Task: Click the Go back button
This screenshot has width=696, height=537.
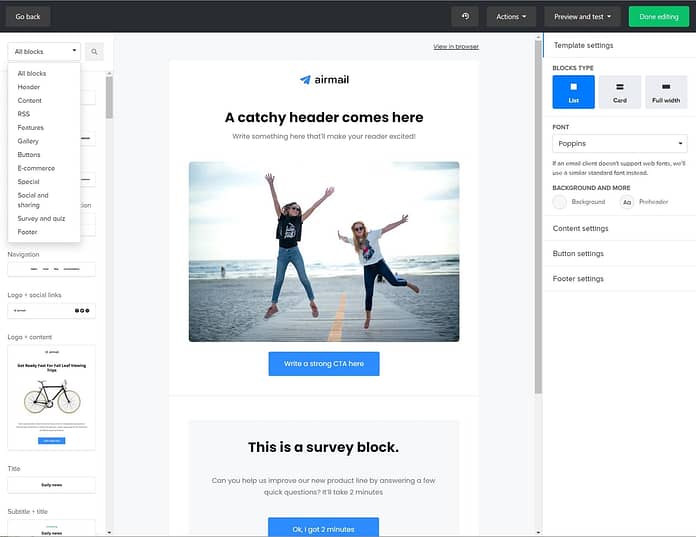Action: [28, 16]
